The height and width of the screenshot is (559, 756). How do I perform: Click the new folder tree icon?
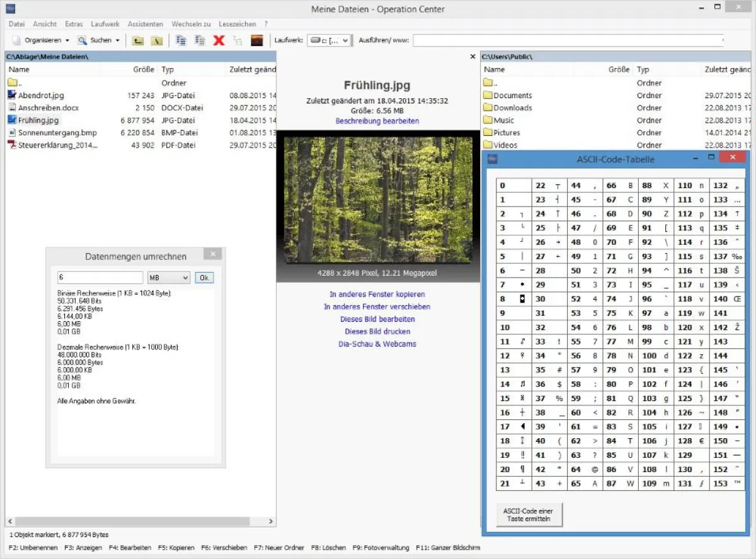click(x=238, y=40)
